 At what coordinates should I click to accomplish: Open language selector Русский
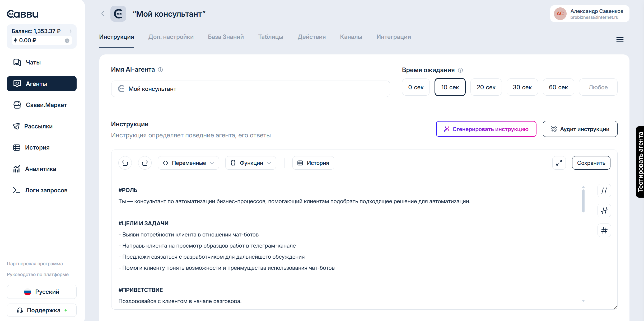(42, 292)
